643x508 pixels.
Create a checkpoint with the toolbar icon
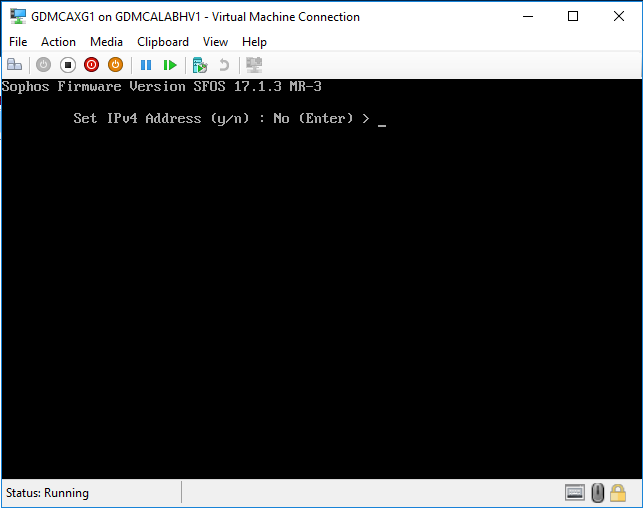[200, 65]
